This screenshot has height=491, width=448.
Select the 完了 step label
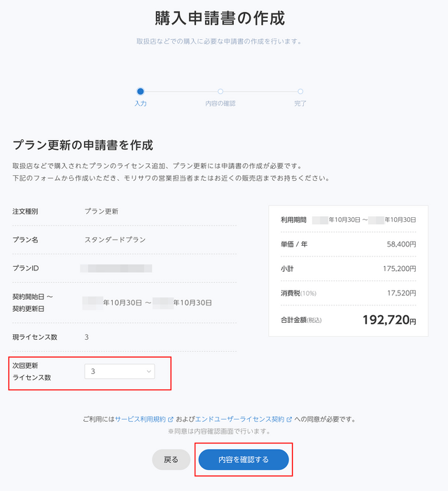coord(300,104)
